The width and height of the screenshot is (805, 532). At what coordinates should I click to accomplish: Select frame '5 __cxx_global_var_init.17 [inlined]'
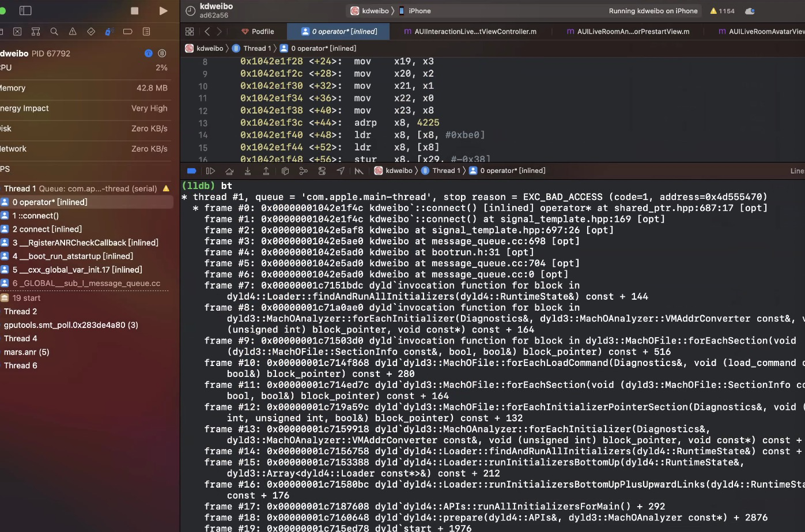click(86, 269)
